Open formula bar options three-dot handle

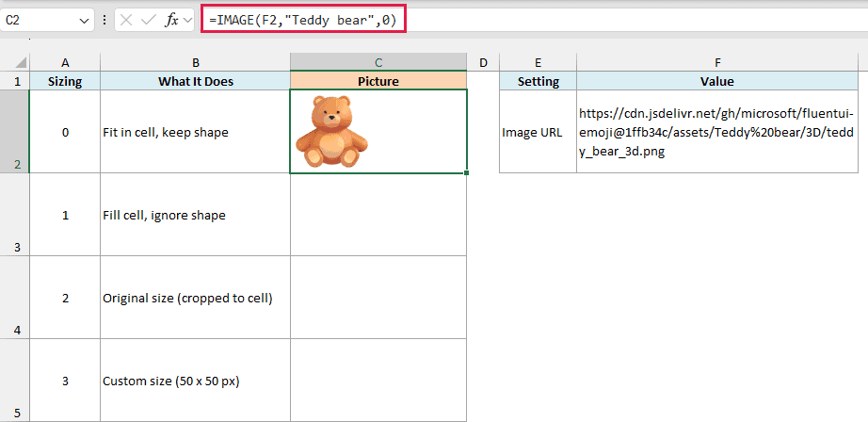click(104, 21)
